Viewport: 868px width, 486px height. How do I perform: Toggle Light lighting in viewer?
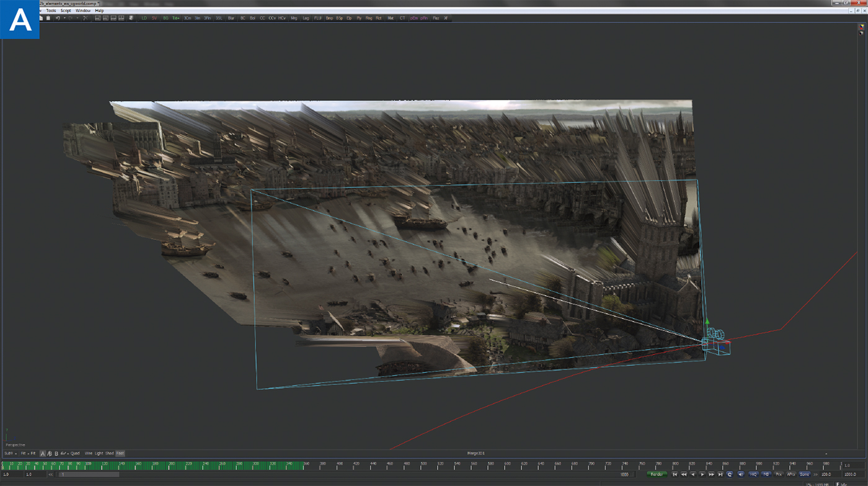pyautogui.click(x=99, y=453)
